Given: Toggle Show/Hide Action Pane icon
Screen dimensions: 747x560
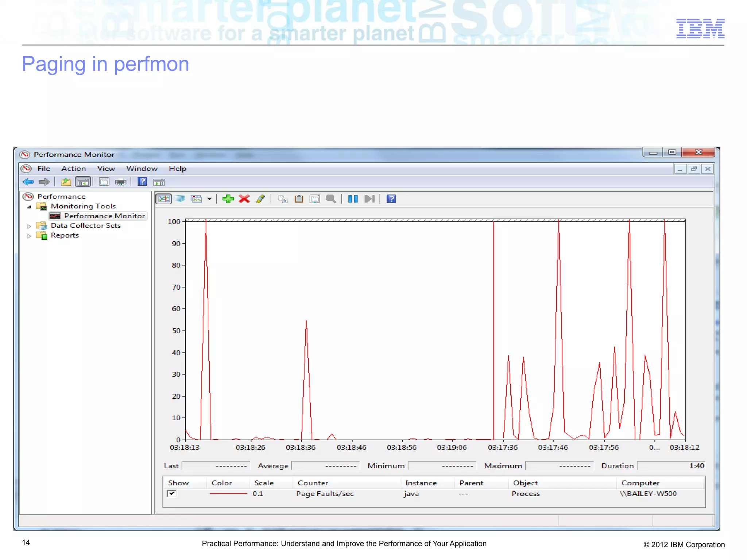Looking at the screenshot, I should point(159,182).
